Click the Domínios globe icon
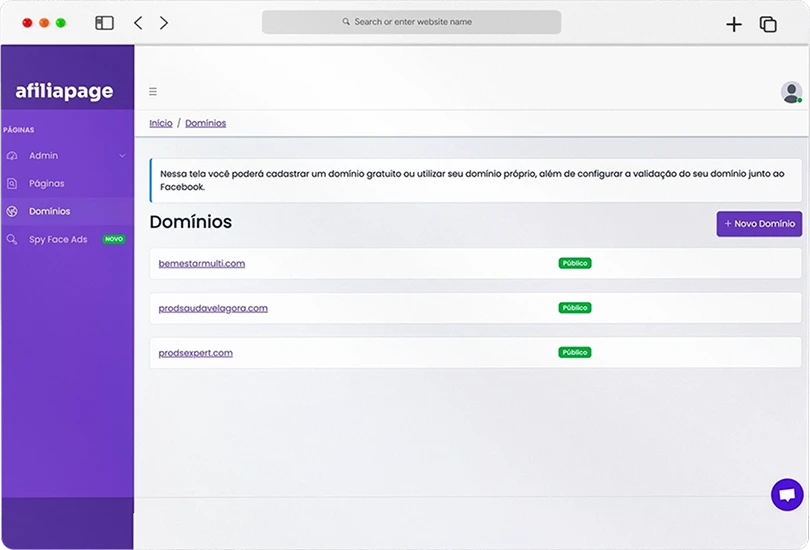 (x=12, y=212)
